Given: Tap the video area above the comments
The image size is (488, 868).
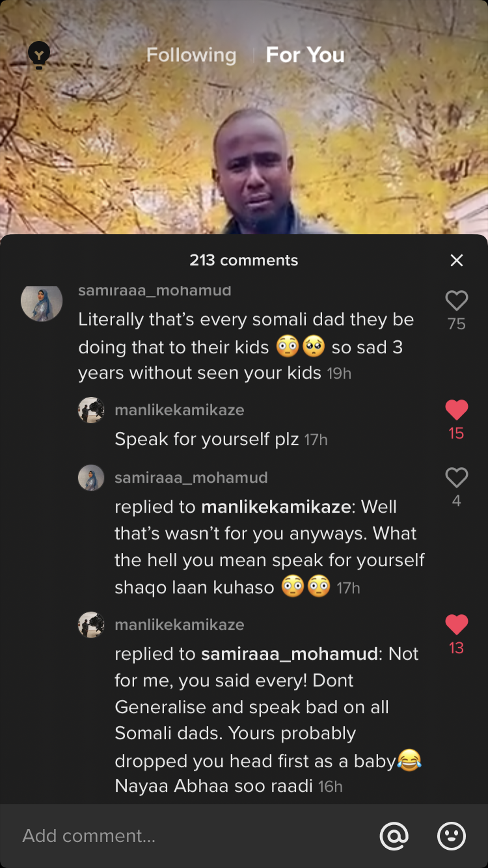Looking at the screenshot, I should [244, 163].
